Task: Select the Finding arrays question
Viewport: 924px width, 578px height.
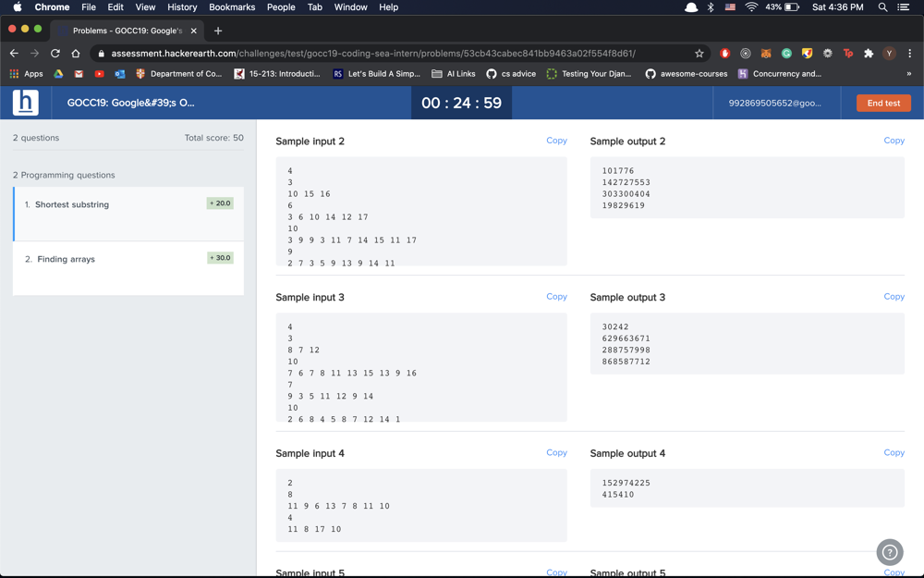Action: (128, 268)
